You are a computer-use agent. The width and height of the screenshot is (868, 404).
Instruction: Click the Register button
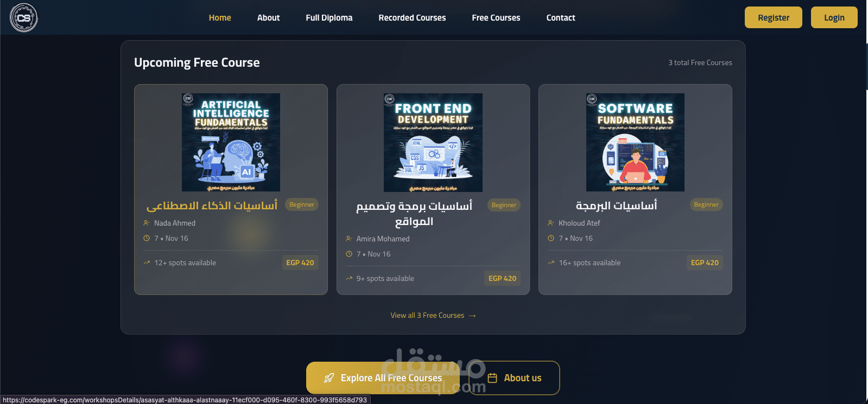(x=774, y=17)
